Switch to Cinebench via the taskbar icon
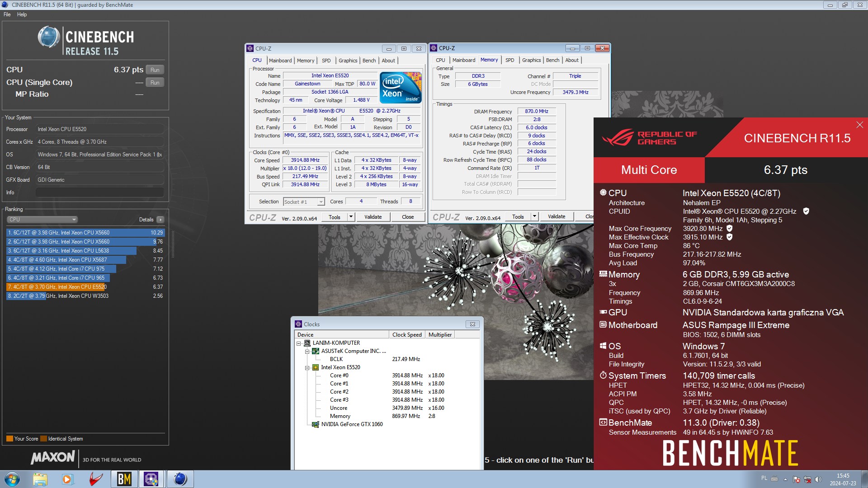 pos(180,479)
